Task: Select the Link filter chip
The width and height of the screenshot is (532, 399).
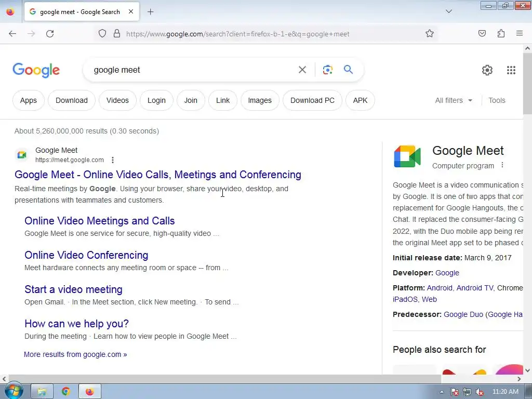Action: click(223, 100)
